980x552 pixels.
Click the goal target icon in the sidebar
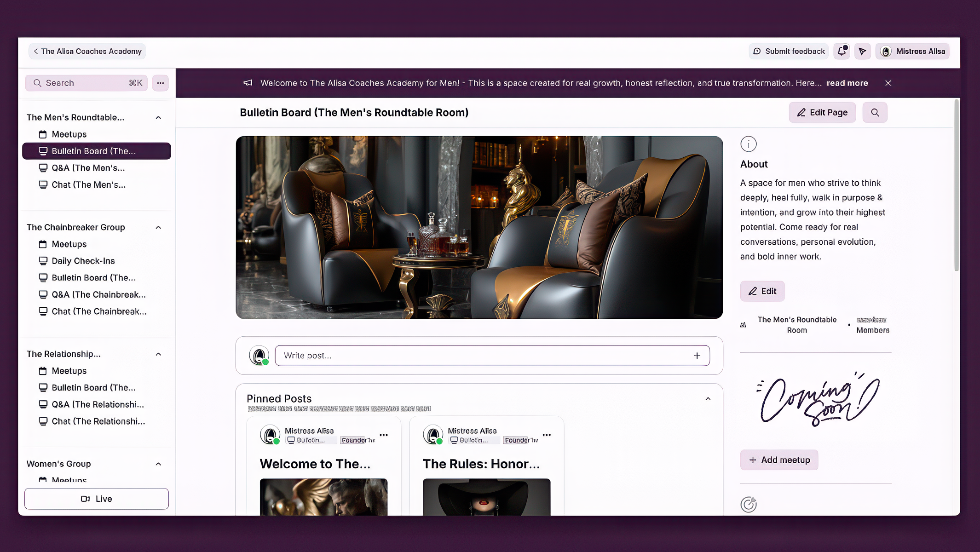point(748,504)
